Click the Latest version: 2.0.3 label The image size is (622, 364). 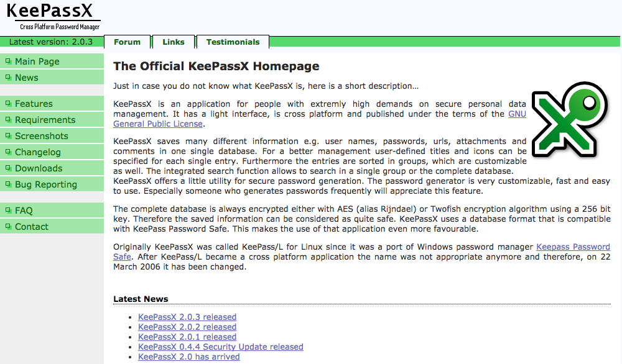tap(51, 42)
